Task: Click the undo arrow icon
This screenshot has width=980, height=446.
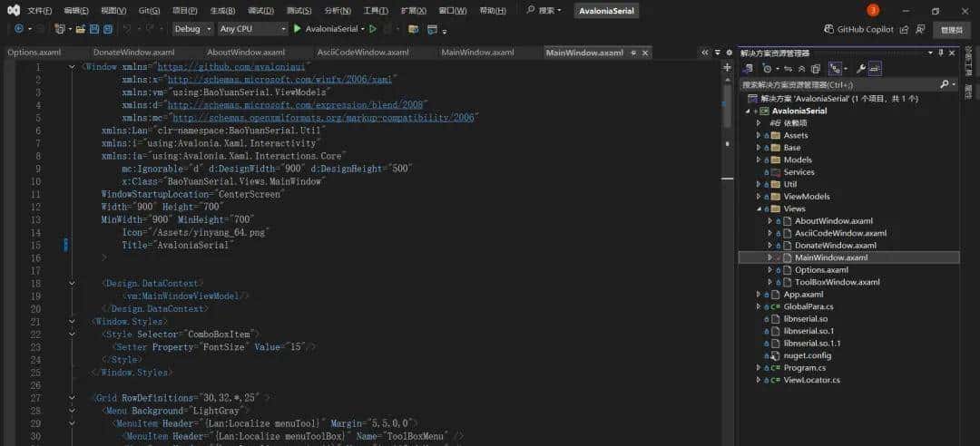Action: 127,29
